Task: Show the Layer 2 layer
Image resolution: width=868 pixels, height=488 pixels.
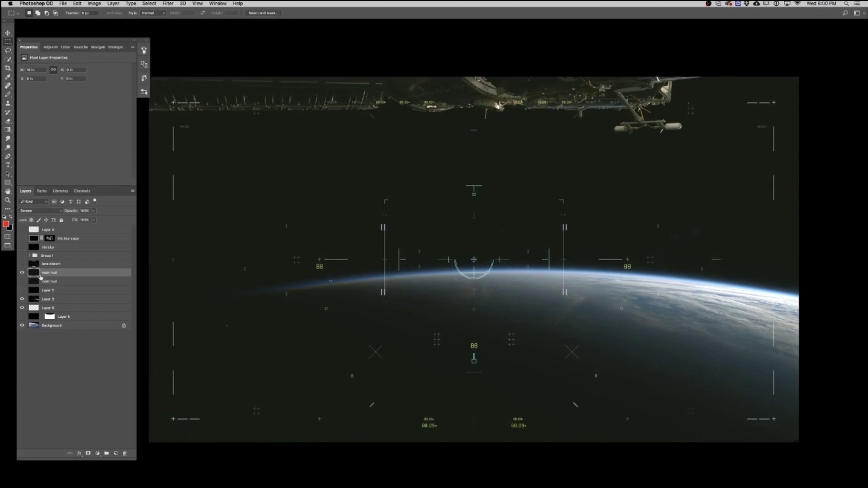Action: pyautogui.click(x=22, y=290)
